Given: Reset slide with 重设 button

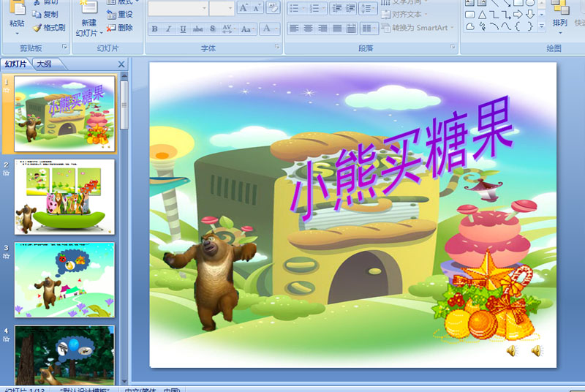Looking at the screenshot, I should [120, 14].
